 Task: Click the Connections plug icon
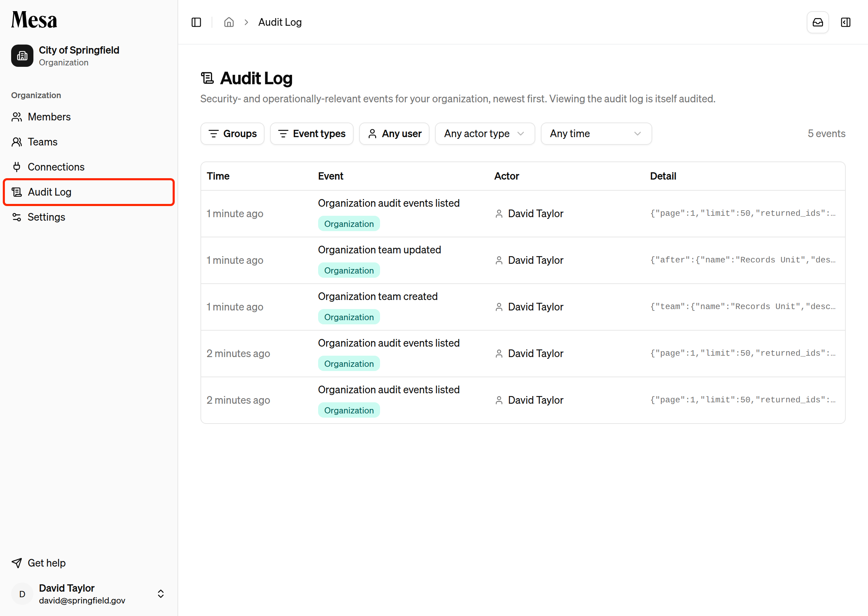(x=17, y=167)
